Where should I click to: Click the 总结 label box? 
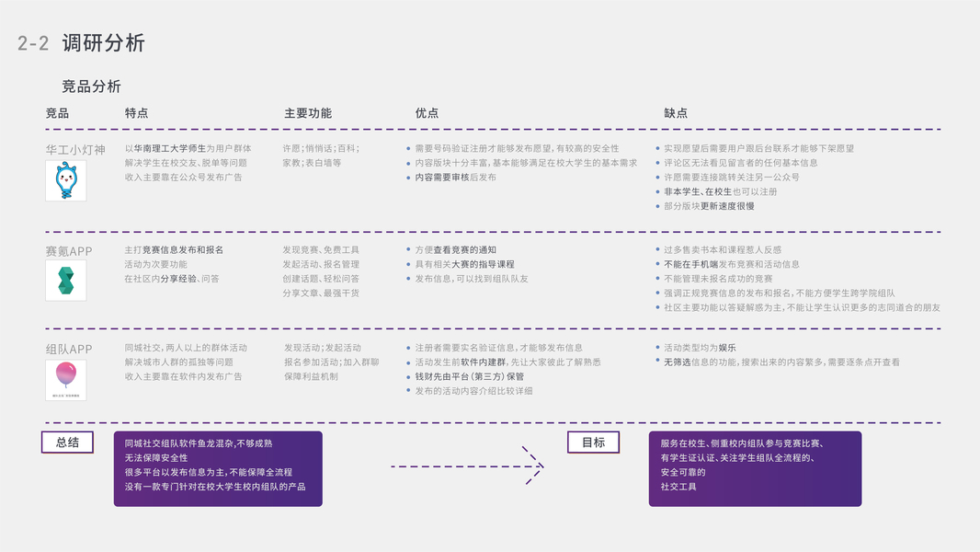tap(67, 442)
